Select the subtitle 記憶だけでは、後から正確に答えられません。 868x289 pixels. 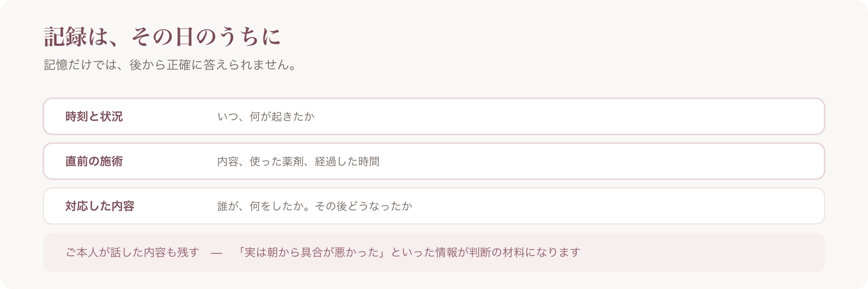170,65
